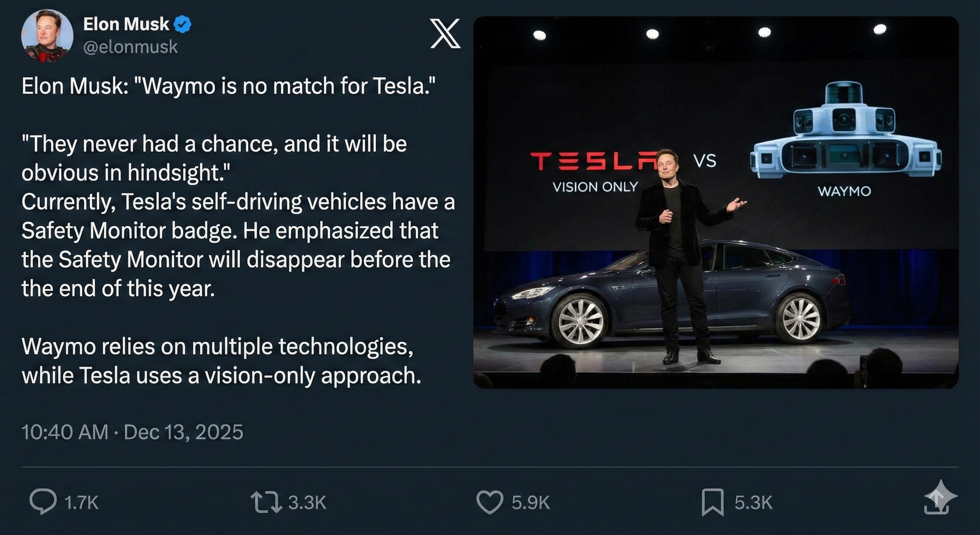The width and height of the screenshot is (980, 535).
Task: Open the share icon at bottom right
Action: [x=938, y=499]
